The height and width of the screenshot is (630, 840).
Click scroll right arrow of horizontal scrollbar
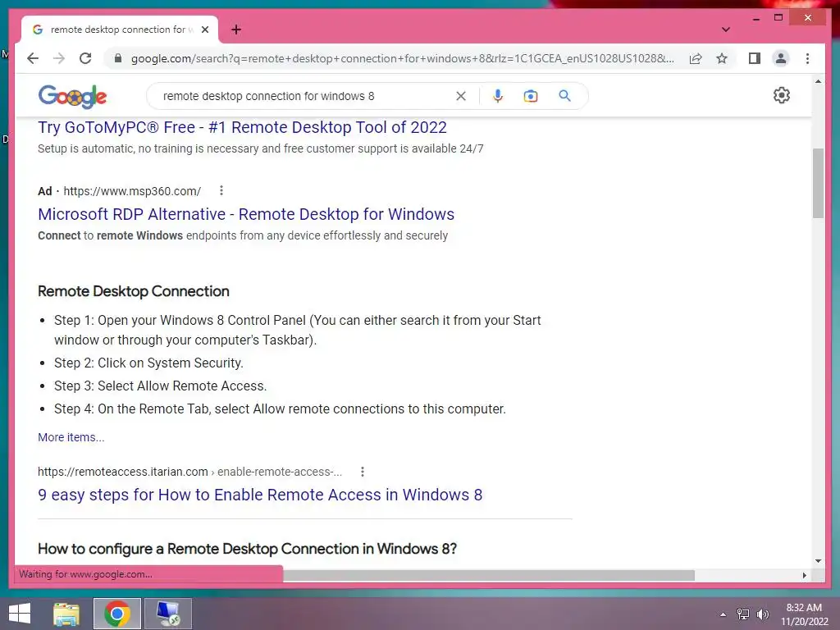(804, 575)
